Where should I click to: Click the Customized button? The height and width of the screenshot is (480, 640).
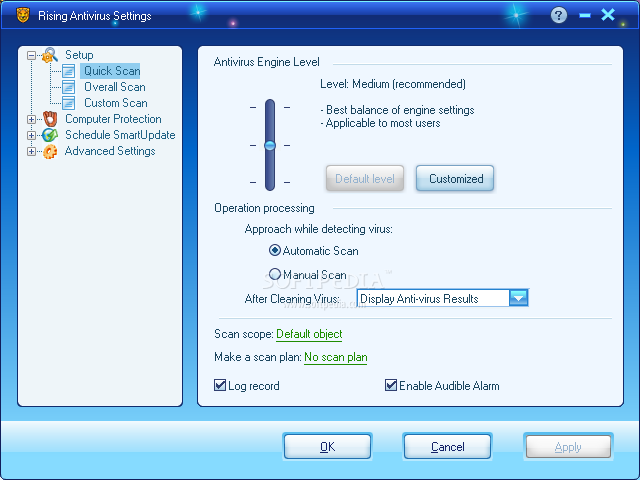click(455, 178)
